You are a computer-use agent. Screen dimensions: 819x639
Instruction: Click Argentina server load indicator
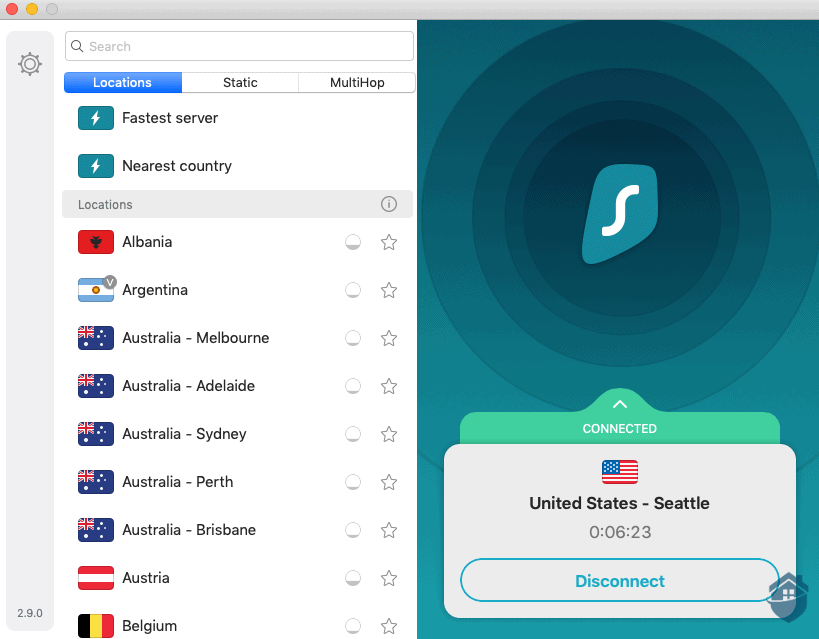[x=353, y=290]
